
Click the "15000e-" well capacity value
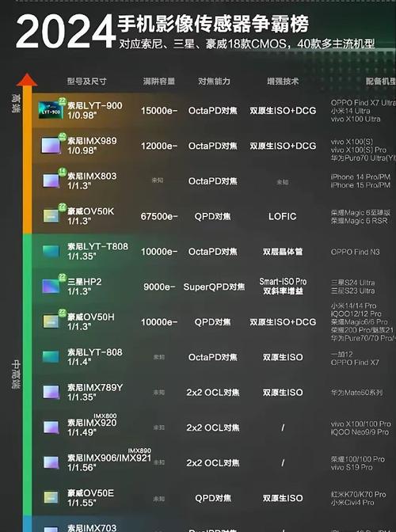(159, 111)
